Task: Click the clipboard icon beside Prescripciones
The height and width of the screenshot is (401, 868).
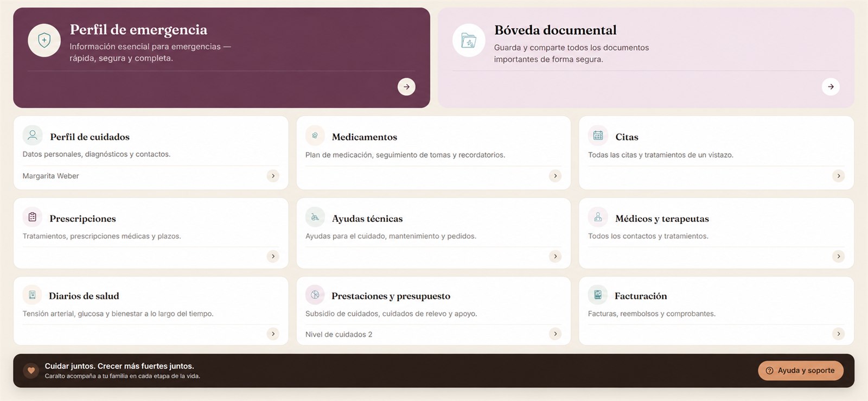Action: tap(33, 217)
